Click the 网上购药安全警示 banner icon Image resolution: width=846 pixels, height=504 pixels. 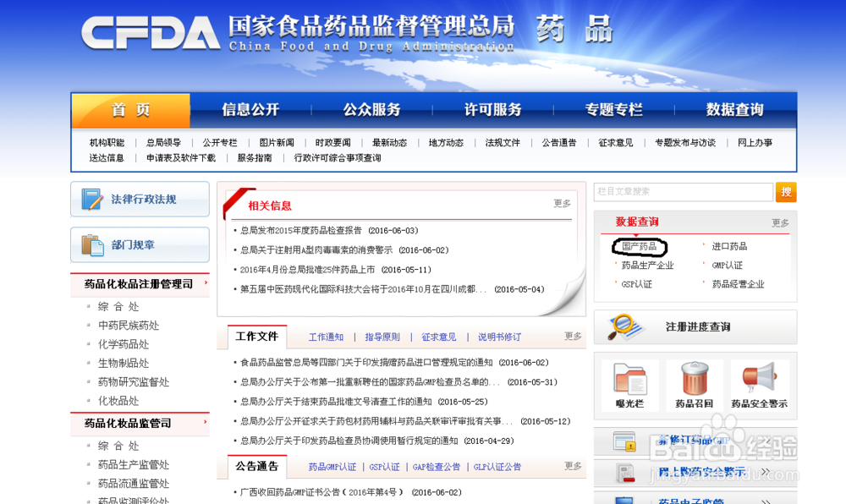pos(625,473)
